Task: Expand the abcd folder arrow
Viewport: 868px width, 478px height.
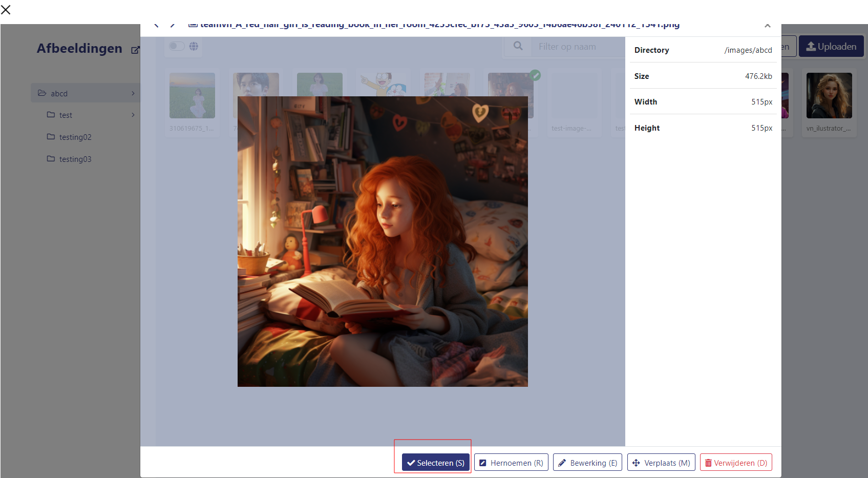Action: tap(133, 93)
